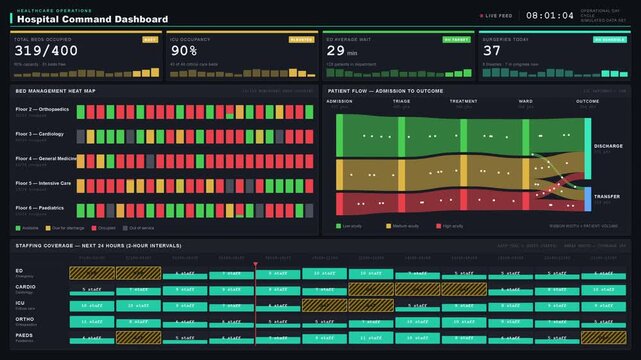Open the Total Beds Occupied 319/400 card
This screenshot has height=360, width=641.
(x=86, y=56)
